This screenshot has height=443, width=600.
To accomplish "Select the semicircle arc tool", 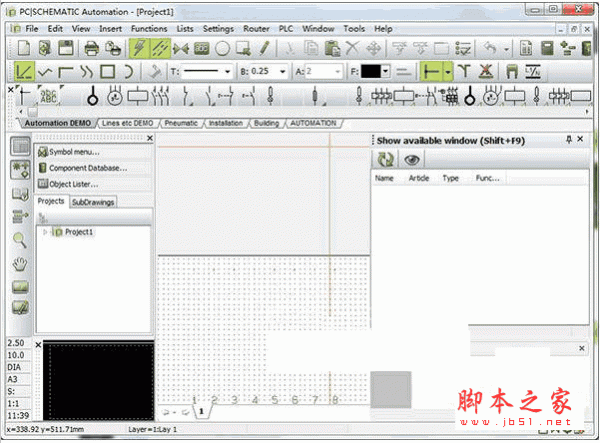I will [128, 72].
